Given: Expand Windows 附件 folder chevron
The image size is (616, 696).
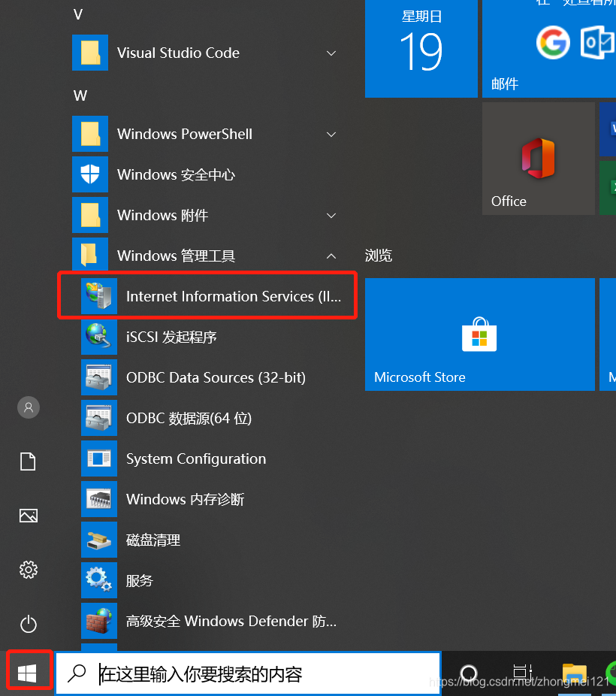Looking at the screenshot, I should pyautogui.click(x=331, y=215).
